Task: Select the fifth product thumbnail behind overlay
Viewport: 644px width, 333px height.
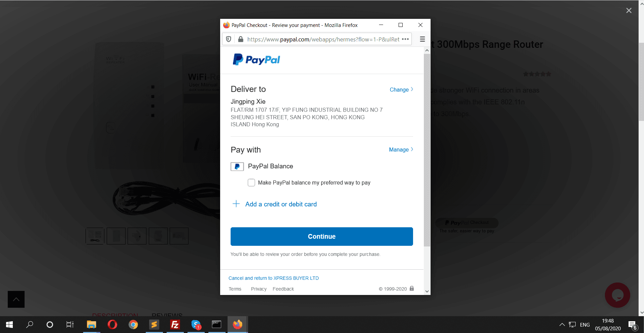Action: (x=179, y=236)
